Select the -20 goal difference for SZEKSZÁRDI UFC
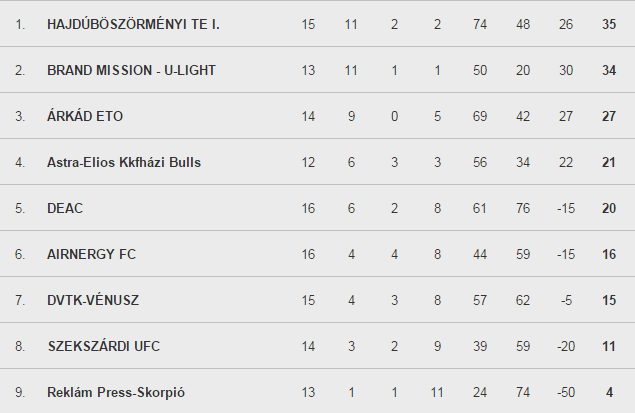635x413 pixels. click(x=566, y=346)
